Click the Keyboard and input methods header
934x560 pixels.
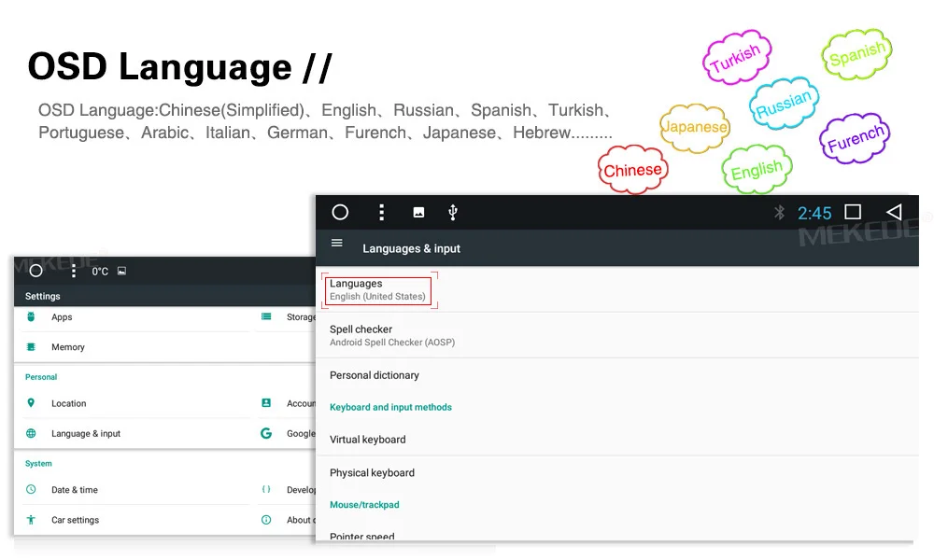[x=390, y=407]
